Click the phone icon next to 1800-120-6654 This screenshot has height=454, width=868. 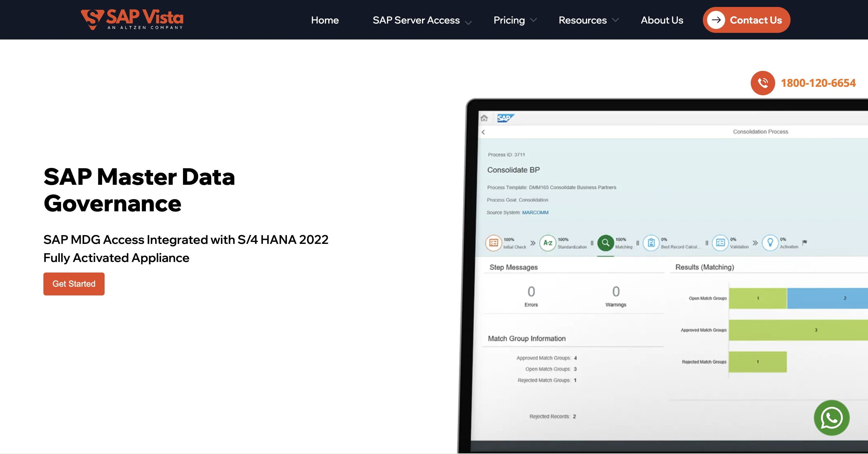[762, 83]
